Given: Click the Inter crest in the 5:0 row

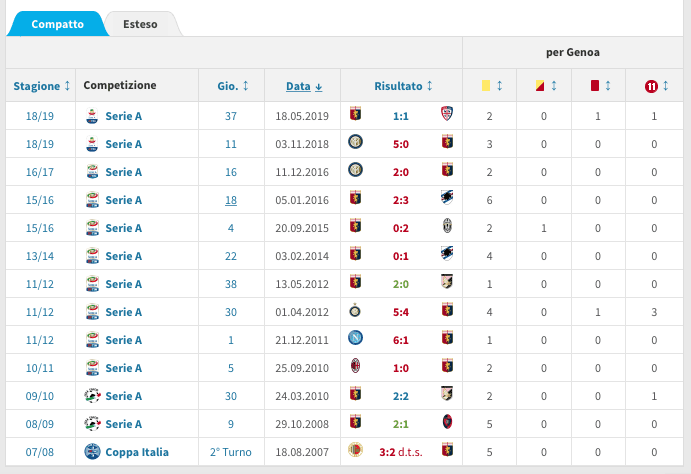Looking at the screenshot, I should 355,144.
